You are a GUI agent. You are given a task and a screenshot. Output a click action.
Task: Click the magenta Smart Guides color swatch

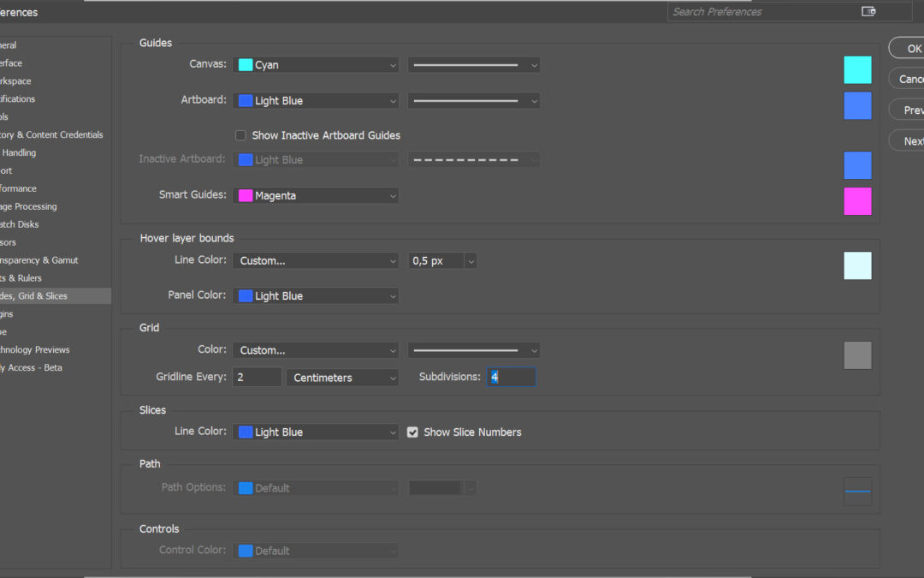(x=857, y=201)
